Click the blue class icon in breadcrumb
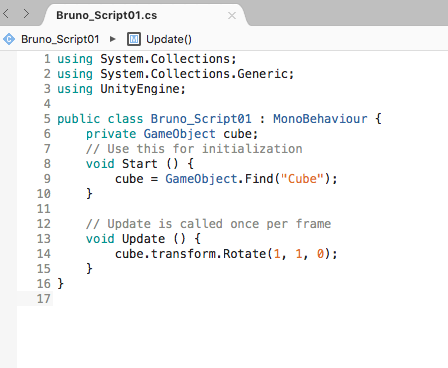448x368 pixels. click(x=9, y=39)
